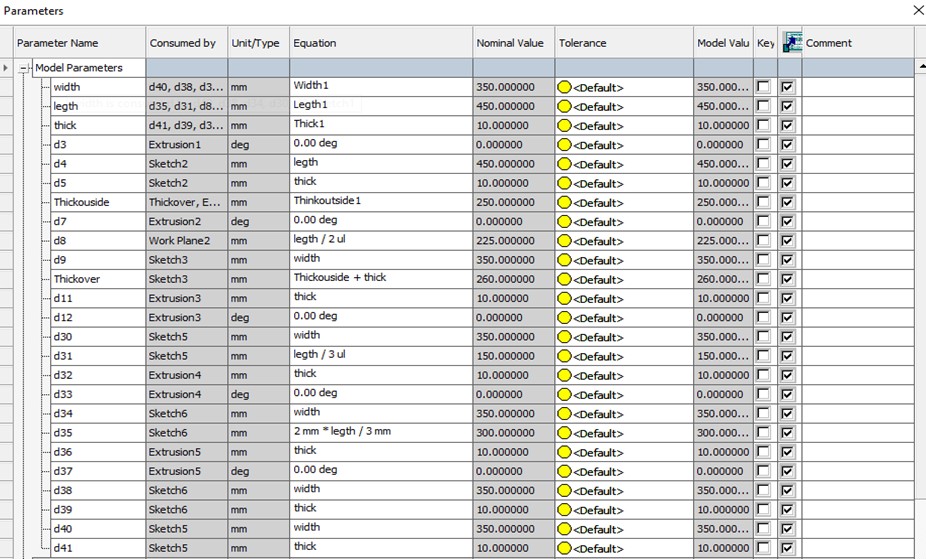Collapse the Model Parameters tree node
This screenshot has height=559, width=926.
pos(23,68)
